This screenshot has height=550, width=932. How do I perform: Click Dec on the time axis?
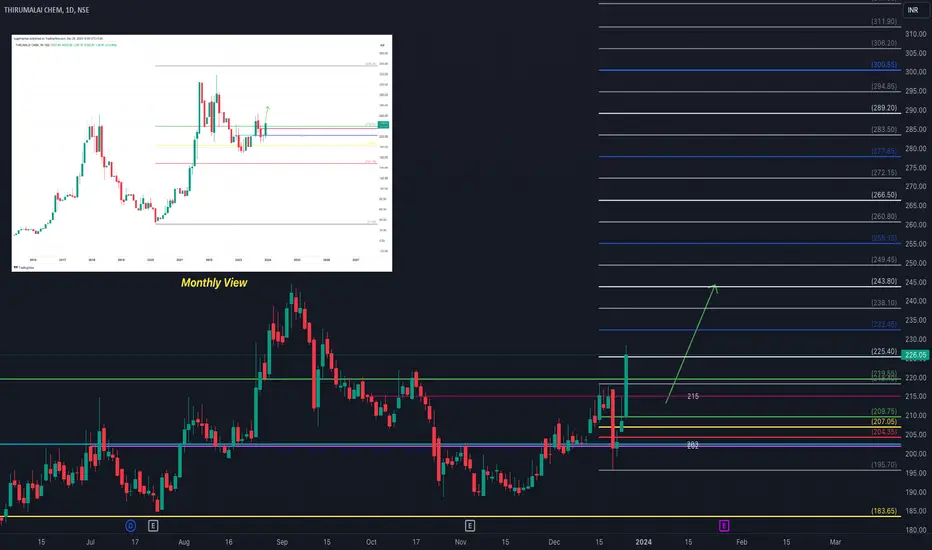coord(554,542)
